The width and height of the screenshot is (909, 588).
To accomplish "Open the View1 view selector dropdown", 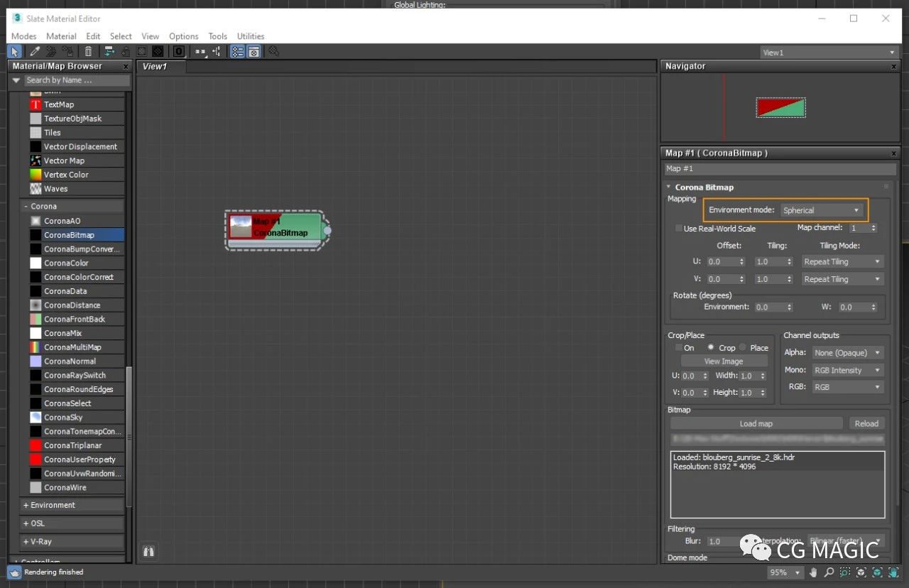I will [x=829, y=53].
